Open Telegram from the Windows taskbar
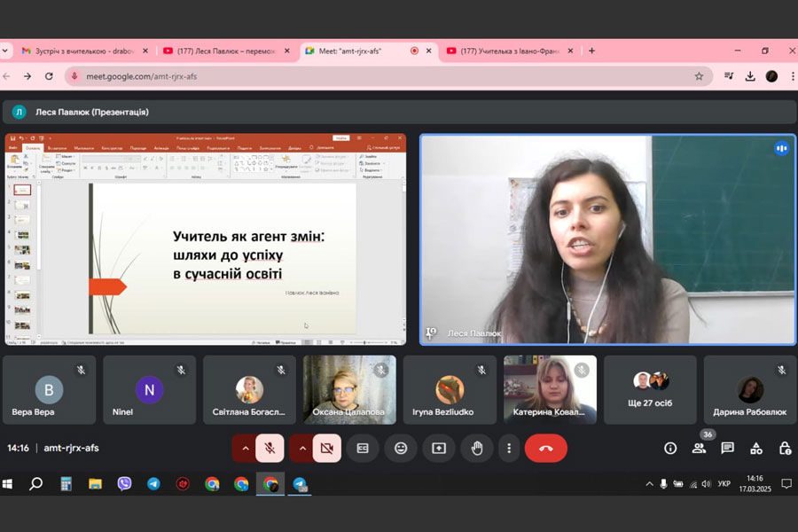 [153, 484]
